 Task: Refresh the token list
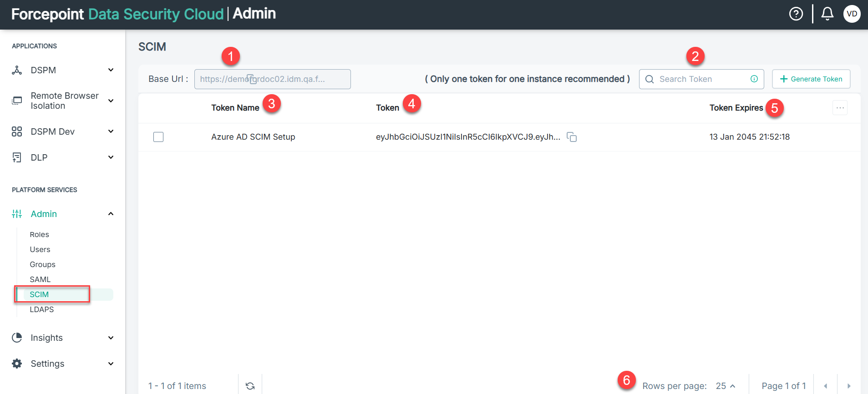250,386
